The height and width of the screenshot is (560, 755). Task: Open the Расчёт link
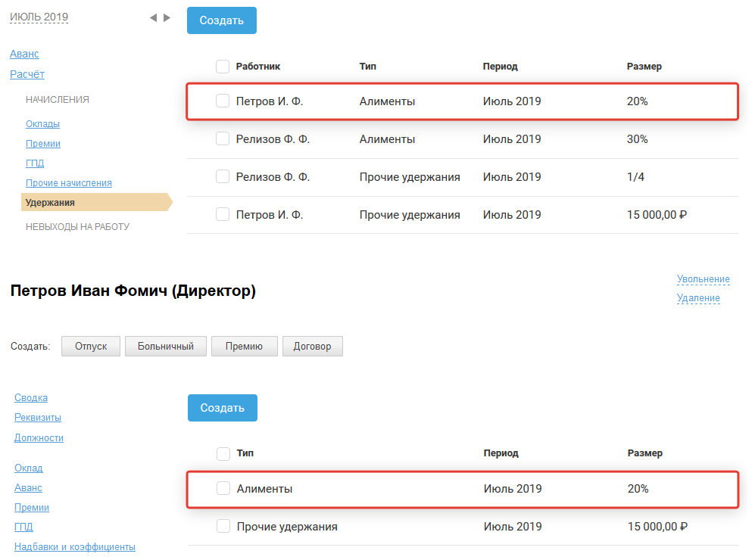27,74
